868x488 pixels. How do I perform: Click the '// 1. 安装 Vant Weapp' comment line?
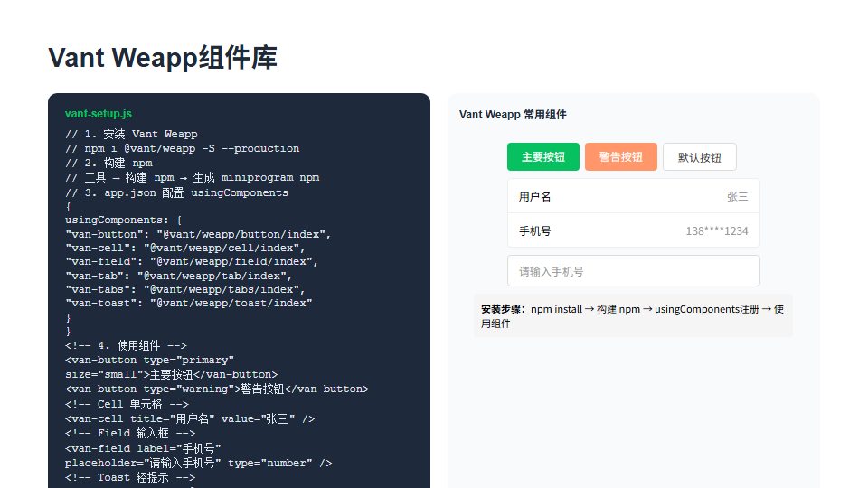pyautogui.click(x=131, y=134)
